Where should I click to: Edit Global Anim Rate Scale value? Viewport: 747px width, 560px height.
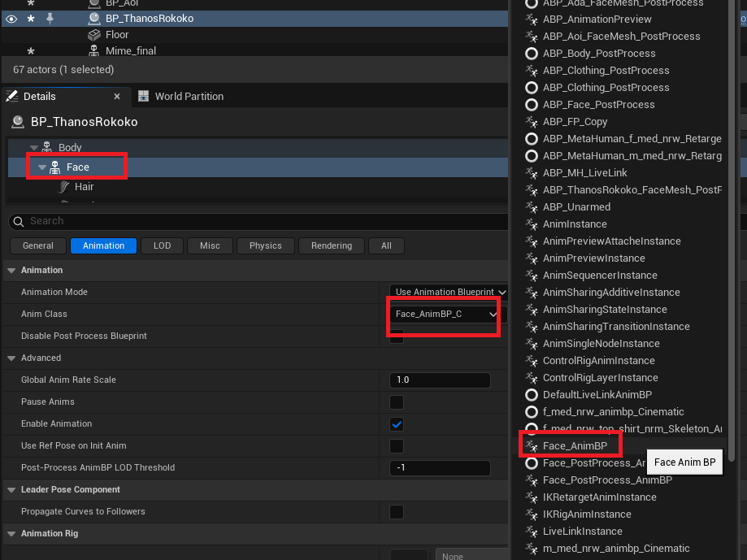441,380
